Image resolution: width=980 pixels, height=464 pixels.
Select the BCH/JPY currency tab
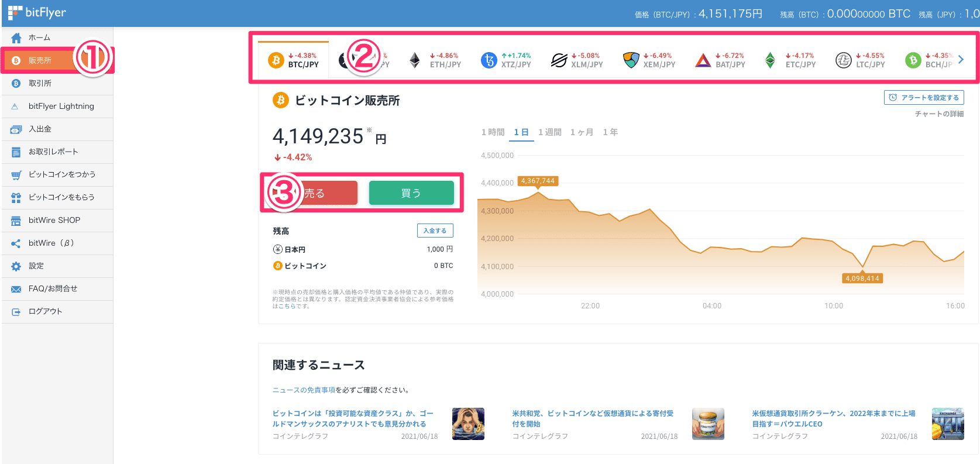(929, 60)
